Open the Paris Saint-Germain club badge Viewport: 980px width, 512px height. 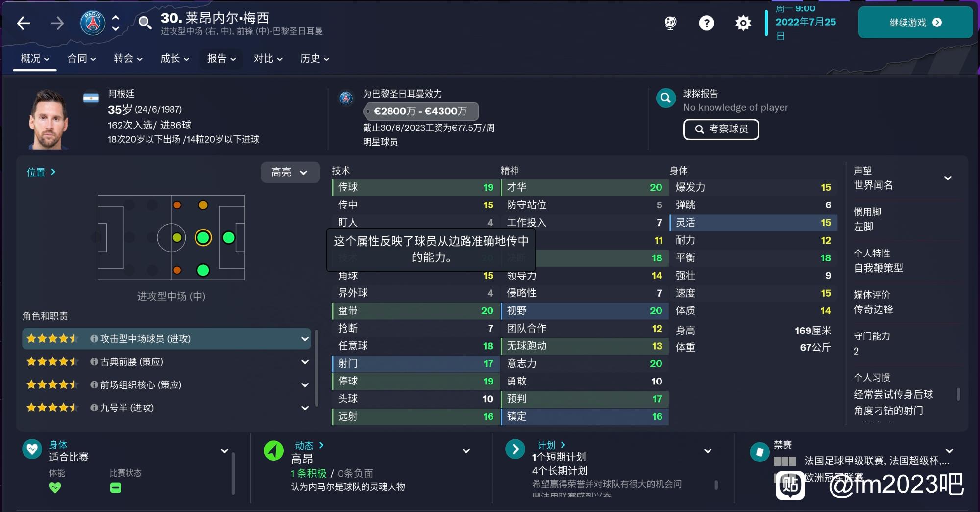tap(93, 23)
